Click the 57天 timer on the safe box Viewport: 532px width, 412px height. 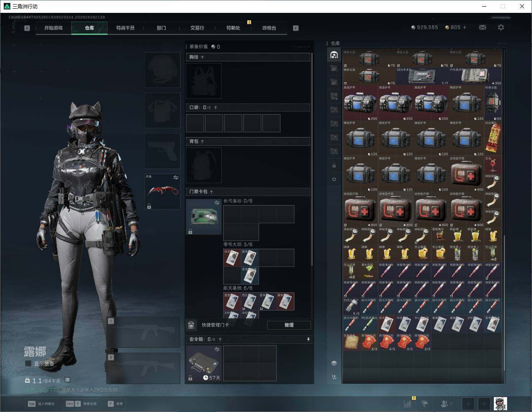click(212, 378)
